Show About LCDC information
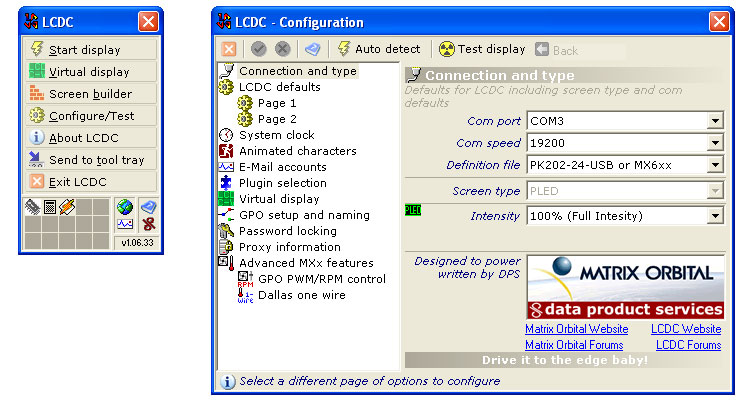The width and height of the screenshot is (740, 400). 90,138
